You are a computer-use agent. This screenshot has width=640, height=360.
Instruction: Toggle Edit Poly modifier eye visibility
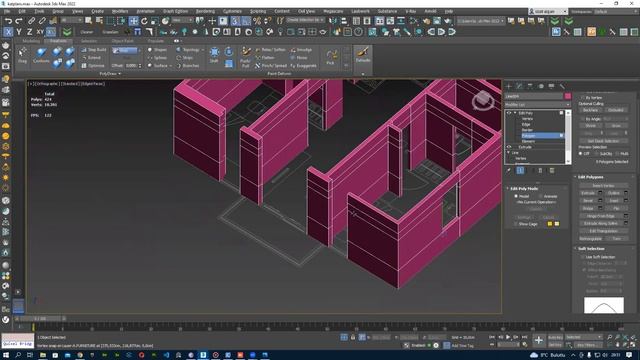(x=509, y=113)
